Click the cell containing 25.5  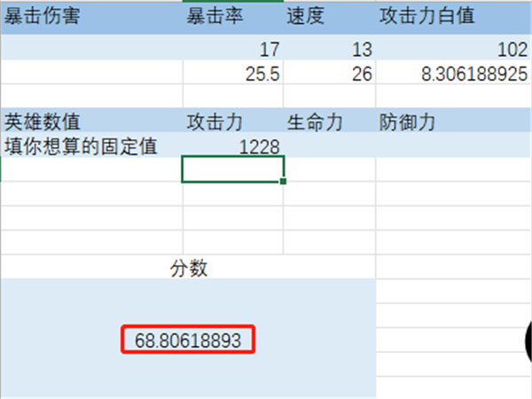pos(233,74)
